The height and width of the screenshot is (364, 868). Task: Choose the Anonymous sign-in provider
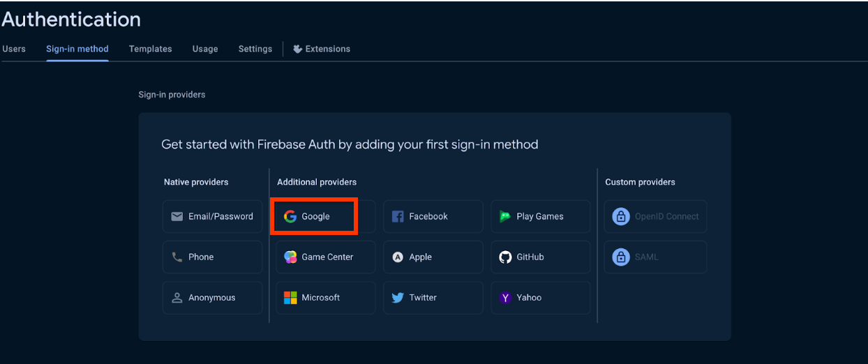click(212, 298)
